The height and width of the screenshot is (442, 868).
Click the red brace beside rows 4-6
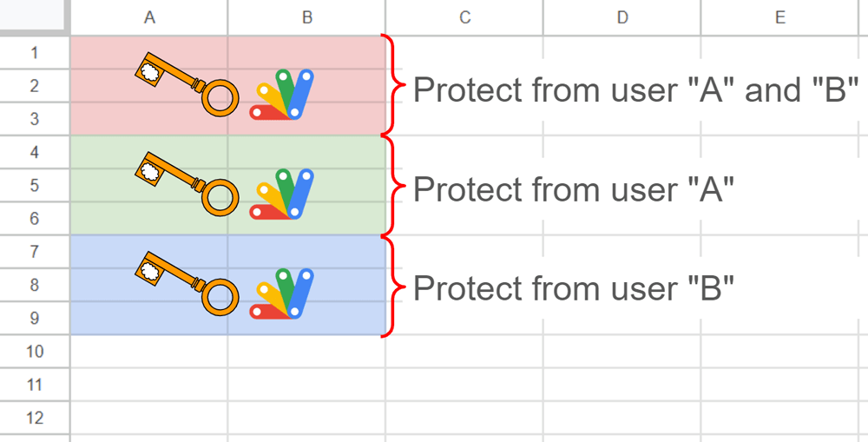[x=393, y=185]
